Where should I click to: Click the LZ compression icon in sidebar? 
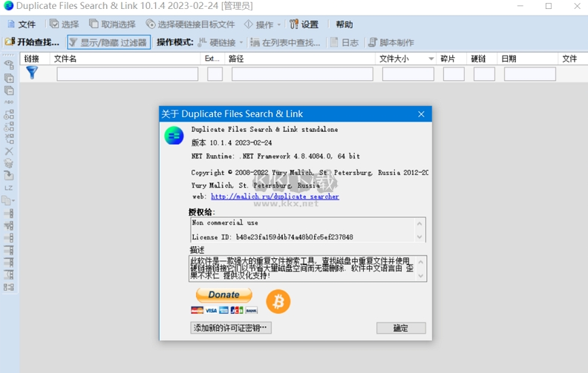(x=9, y=188)
